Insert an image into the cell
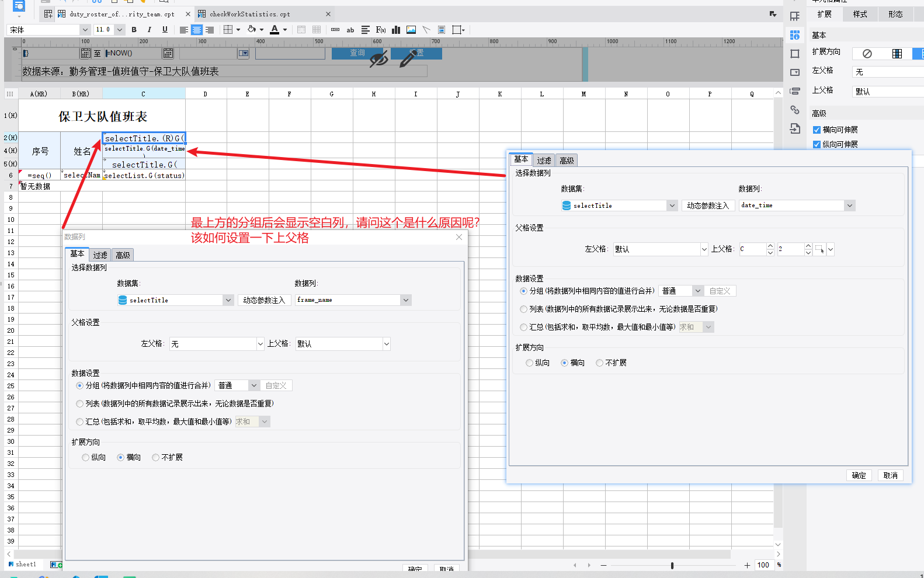924x578 pixels. 411,30
